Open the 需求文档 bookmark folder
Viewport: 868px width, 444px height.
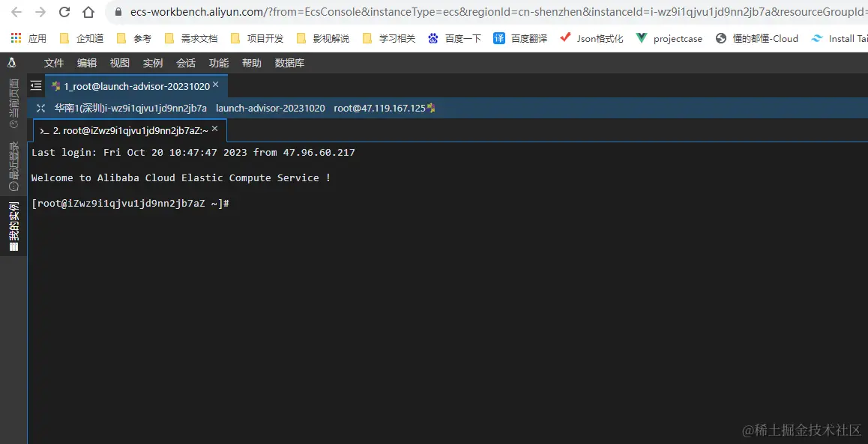click(191, 38)
